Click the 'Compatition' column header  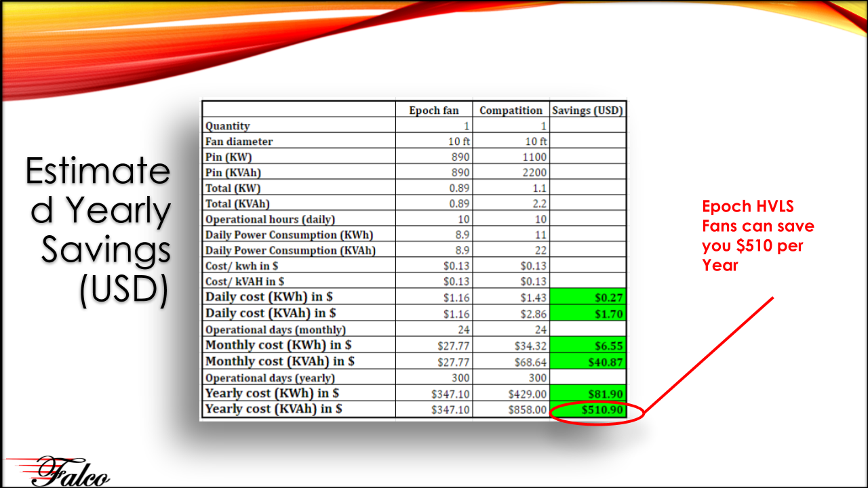click(x=511, y=110)
